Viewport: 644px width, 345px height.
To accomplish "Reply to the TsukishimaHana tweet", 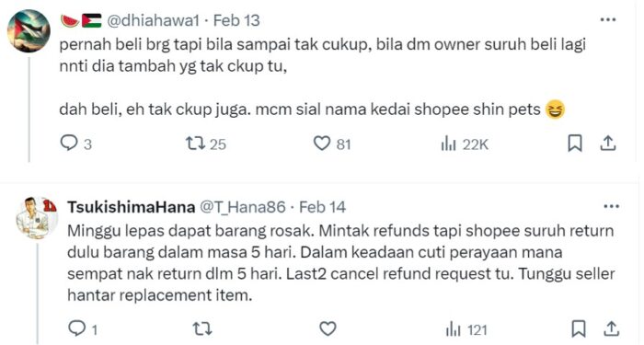I will pos(82,329).
